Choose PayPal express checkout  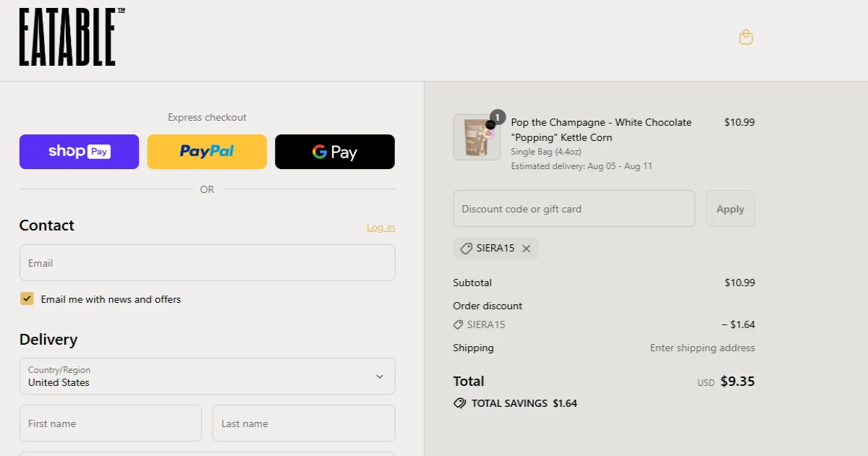[207, 152]
